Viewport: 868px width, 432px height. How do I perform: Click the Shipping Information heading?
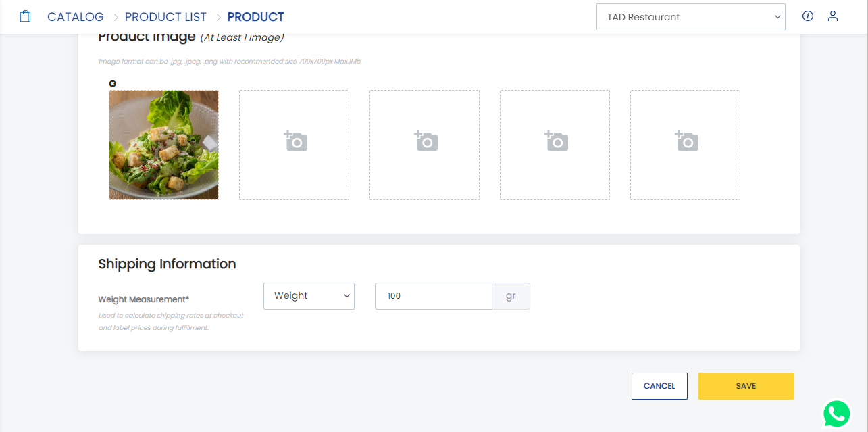[x=167, y=264]
